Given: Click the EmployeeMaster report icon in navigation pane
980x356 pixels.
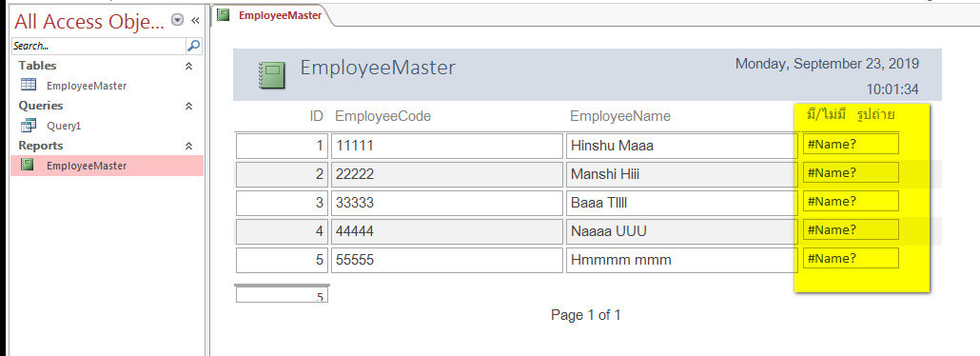Looking at the screenshot, I should coord(28,166).
